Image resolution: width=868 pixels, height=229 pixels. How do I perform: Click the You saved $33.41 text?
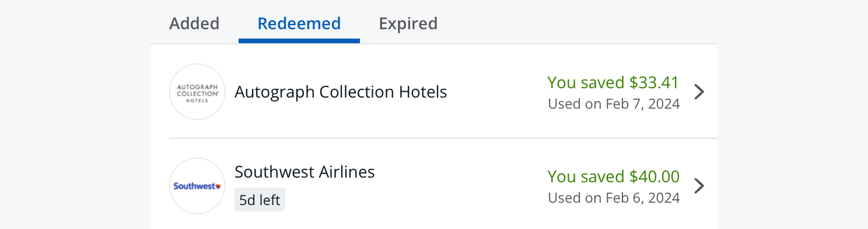tap(613, 82)
